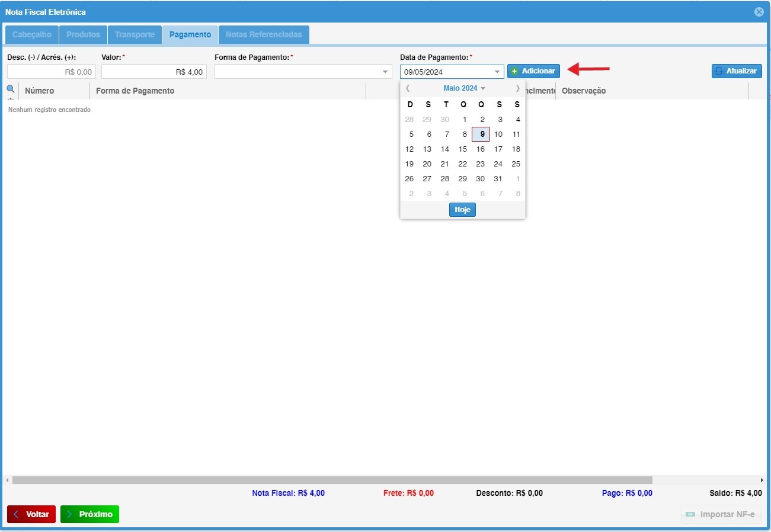Click the Hoje button in calendar
Screen dimensions: 771x532
(462, 210)
